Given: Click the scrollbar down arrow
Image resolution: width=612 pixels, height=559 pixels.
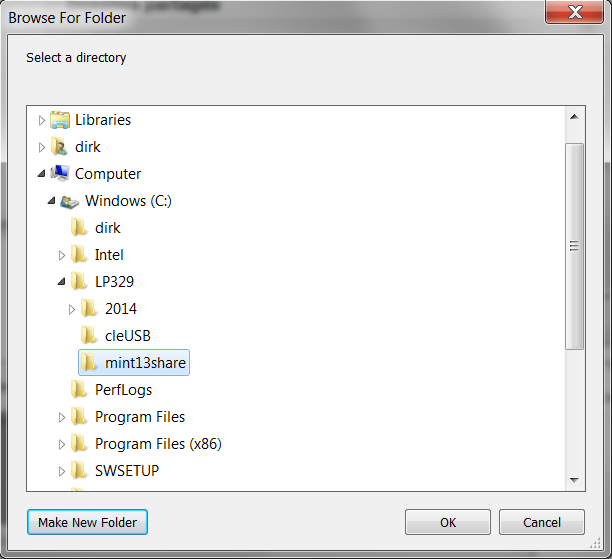Looking at the screenshot, I should (574, 480).
